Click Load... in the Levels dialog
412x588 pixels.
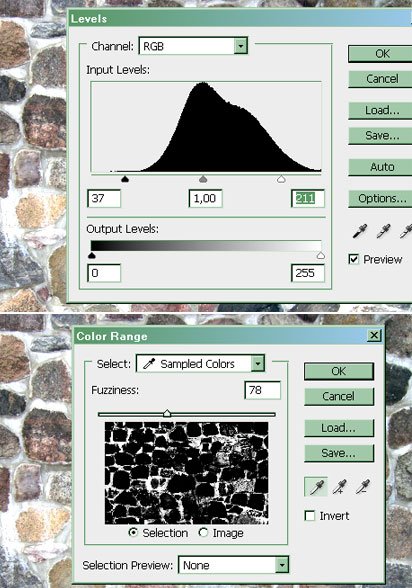click(x=380, y=110)
